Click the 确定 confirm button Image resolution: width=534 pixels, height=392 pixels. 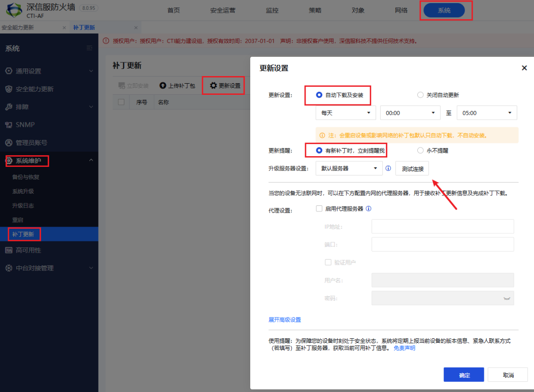click(x=464, y=375)
